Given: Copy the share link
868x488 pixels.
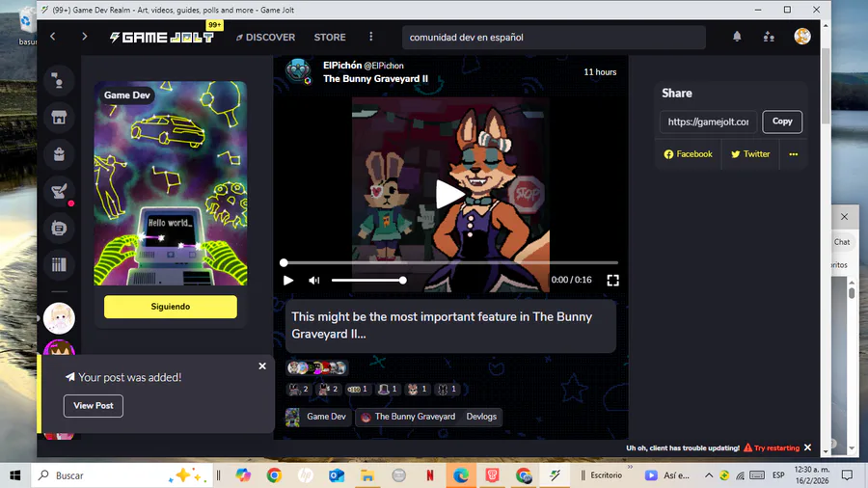Looking at the screenshot, I should pos(782,122).
